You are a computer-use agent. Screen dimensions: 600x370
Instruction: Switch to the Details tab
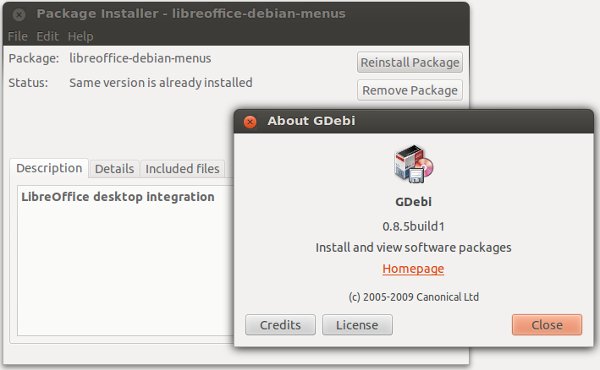click(114, 169)
